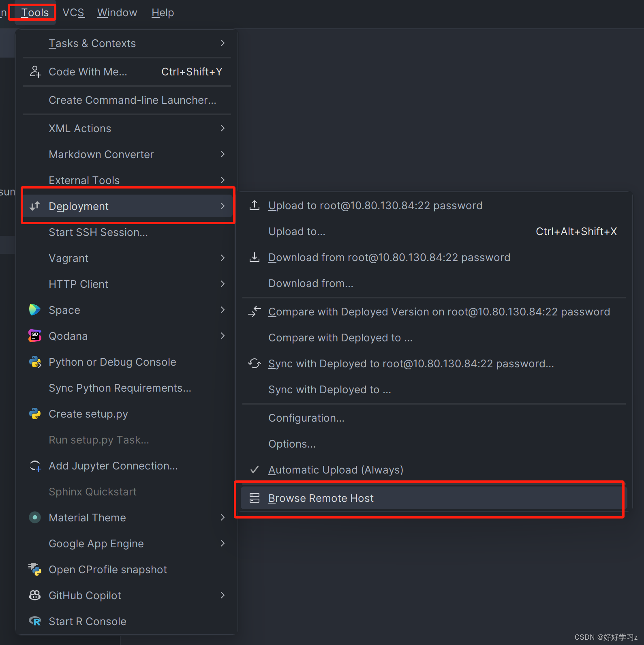The image size is (644, 645).
Task: Expand the Vagrant submenu arrow
Action: 223,258
